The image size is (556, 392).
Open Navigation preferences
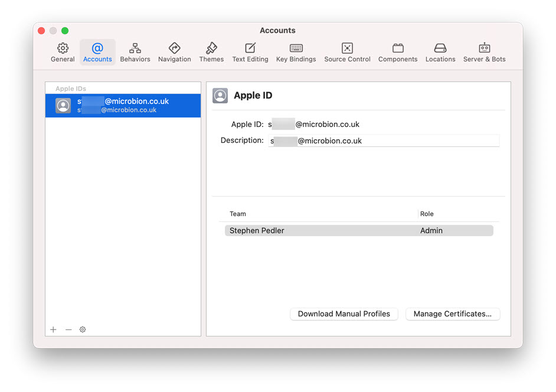[174, 52]
